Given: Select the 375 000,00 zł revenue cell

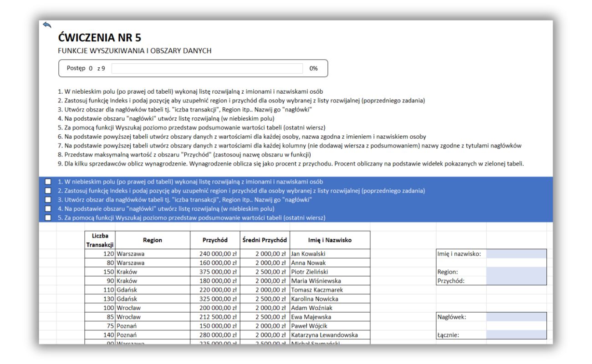Looking at the screenshot, I should (x=215, y=272).
